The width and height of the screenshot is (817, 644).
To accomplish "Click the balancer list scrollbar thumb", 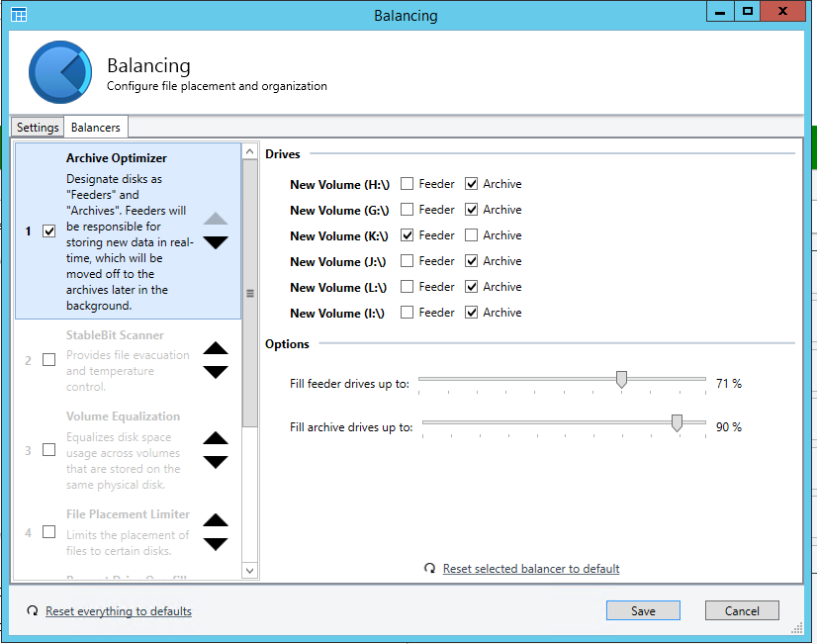I will (x=250, y=294).
